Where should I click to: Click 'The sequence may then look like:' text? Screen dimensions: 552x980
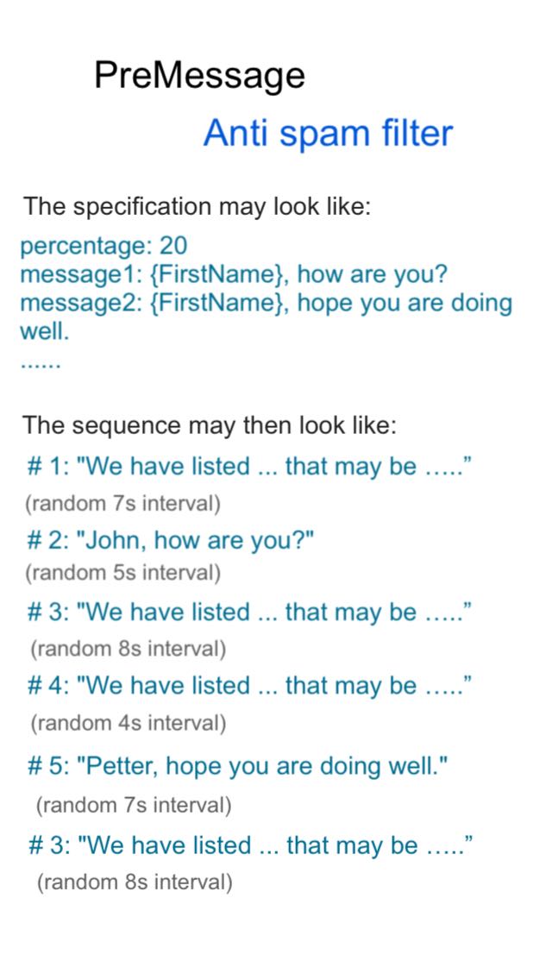click(210, 425)
